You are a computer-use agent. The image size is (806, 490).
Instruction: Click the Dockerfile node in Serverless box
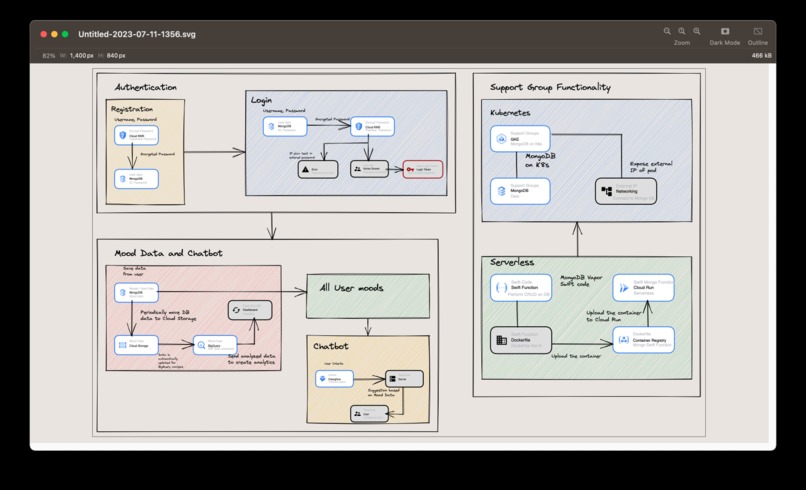(x=521, y=340)
